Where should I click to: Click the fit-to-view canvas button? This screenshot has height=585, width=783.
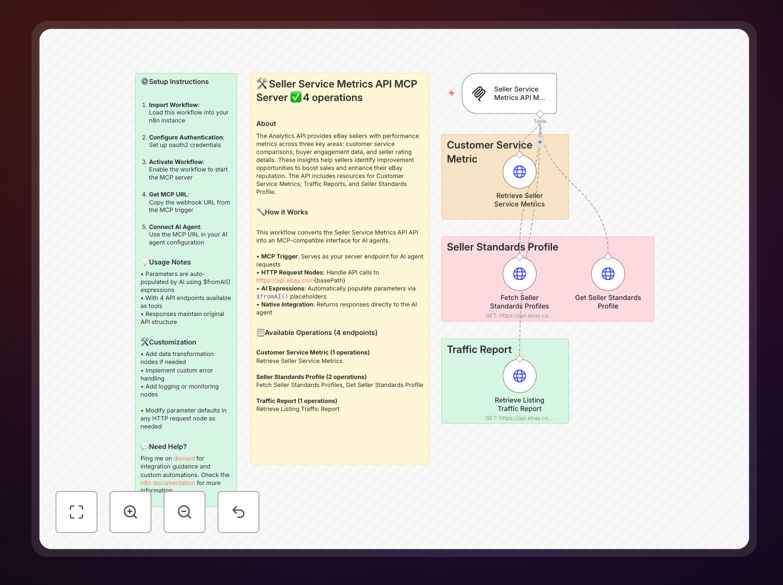coord(76,512)
